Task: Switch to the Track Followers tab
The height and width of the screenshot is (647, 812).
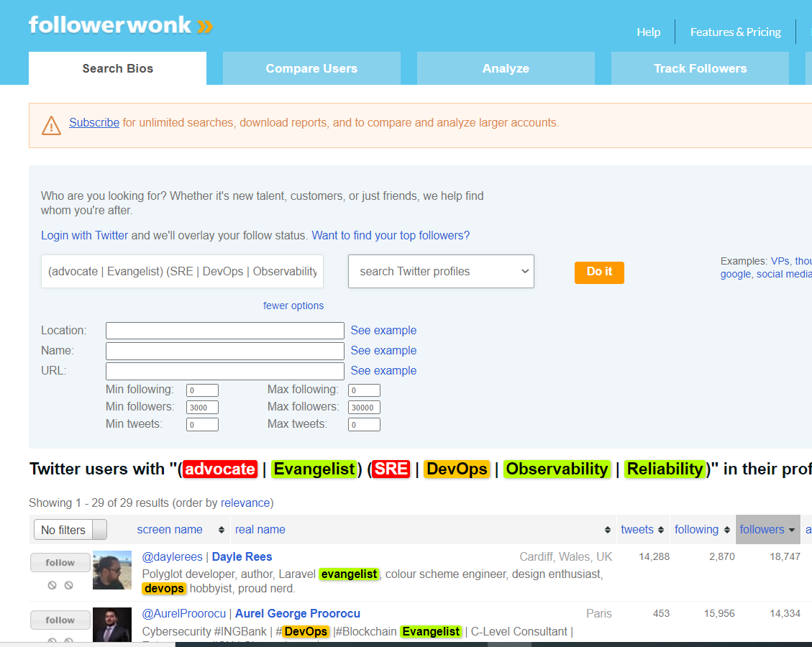Action: (x=700, y=68)
